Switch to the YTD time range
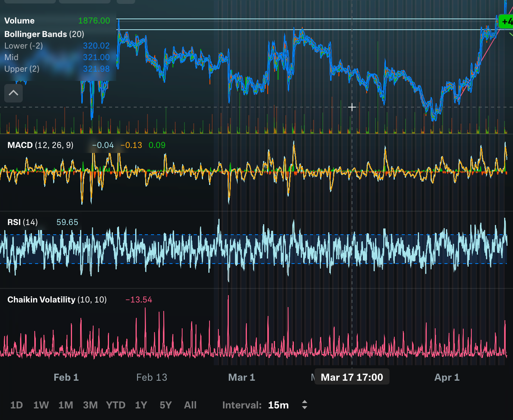Screen dimensions: 513x420 (116, 405)
